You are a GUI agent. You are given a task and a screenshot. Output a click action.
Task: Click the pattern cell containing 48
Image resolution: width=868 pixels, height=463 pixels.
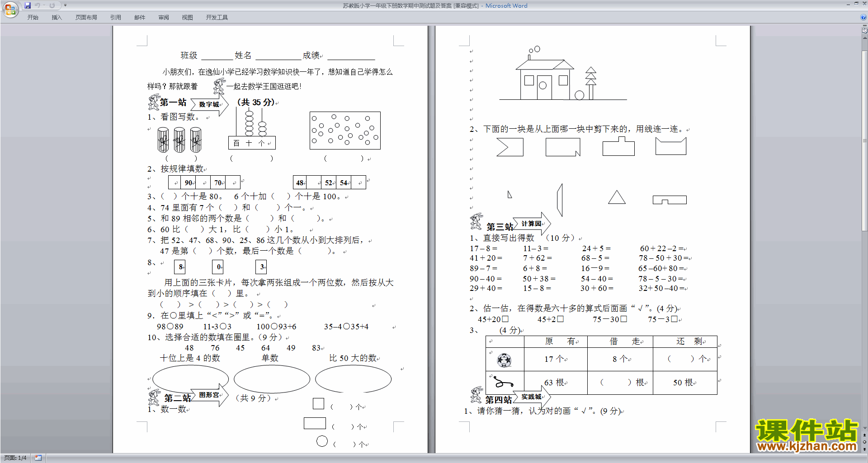[300, 182]
